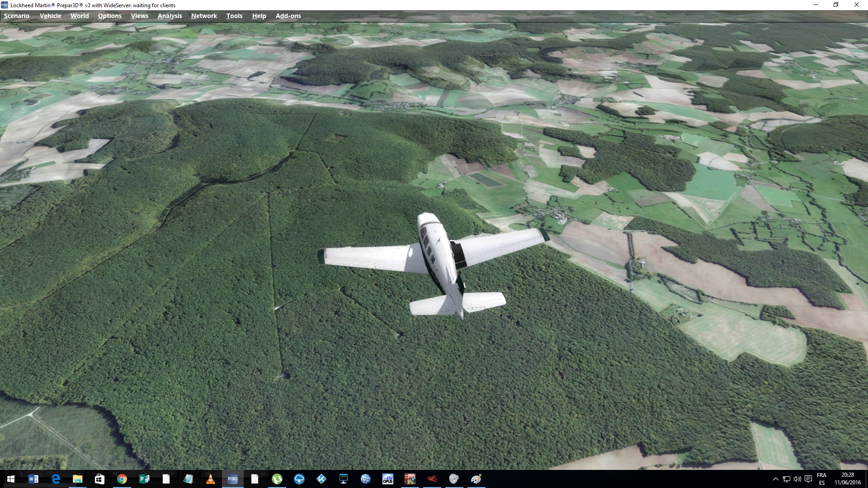The width and height of the screenshot is (868, 488).
Task: Open network status in system tray
Action: [x=787, y=479]
